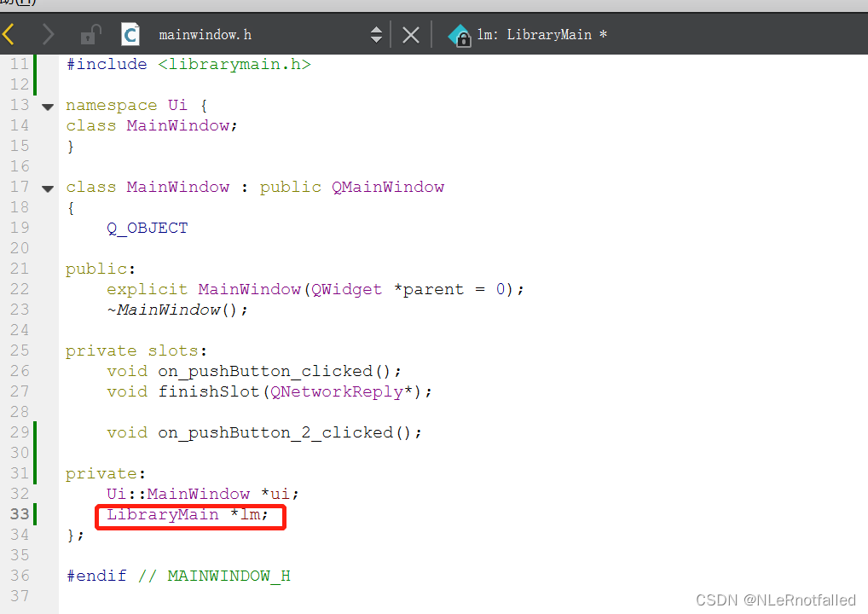Click 'LibraryMain' type on line 33

pyautogui.click(x=163, y=514)
